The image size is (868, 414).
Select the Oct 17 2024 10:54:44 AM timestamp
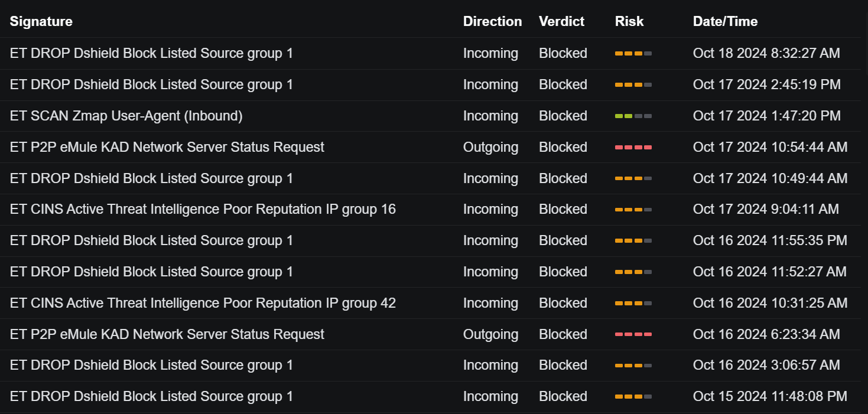770,148
